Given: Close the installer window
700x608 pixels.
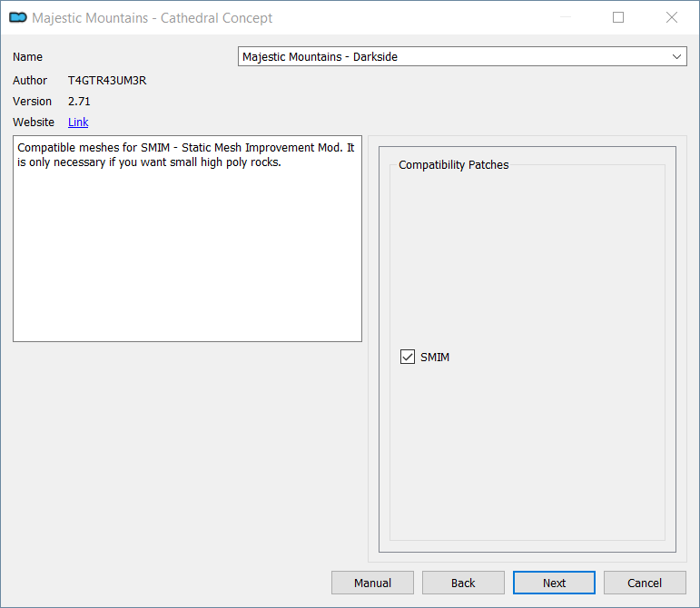Looking at the screenshot, I should coord(672,17).
